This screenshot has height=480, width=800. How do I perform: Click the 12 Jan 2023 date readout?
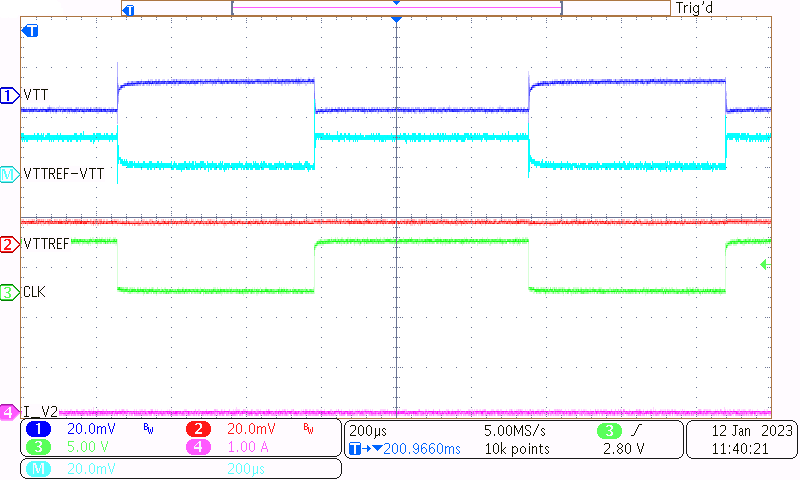point(752,431)
